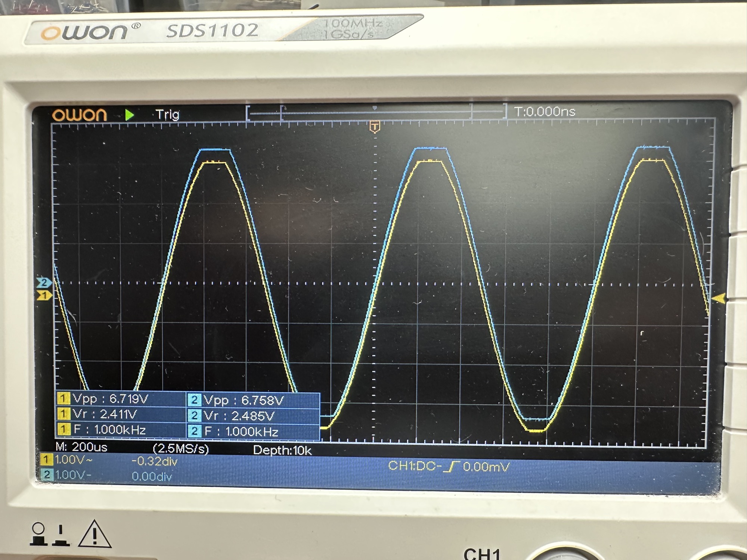The image size is (747, 560).
Task: Click the 0.00div channel 2 offset
Action: pyautogui.click(x=152, y=476)
